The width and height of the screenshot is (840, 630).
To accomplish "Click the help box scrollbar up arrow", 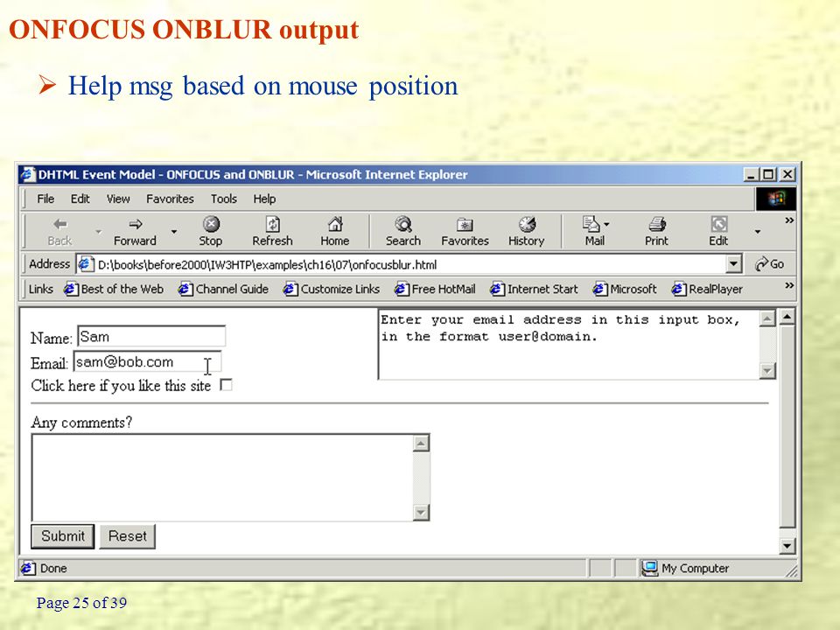I will 767,318.
